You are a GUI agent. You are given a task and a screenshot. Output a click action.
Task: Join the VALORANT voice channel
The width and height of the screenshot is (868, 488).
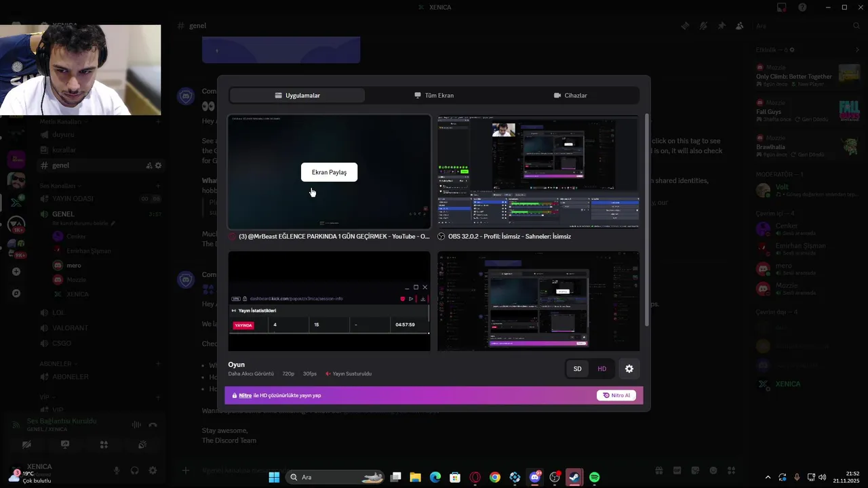pyautogui.click(x=100, y=328)
